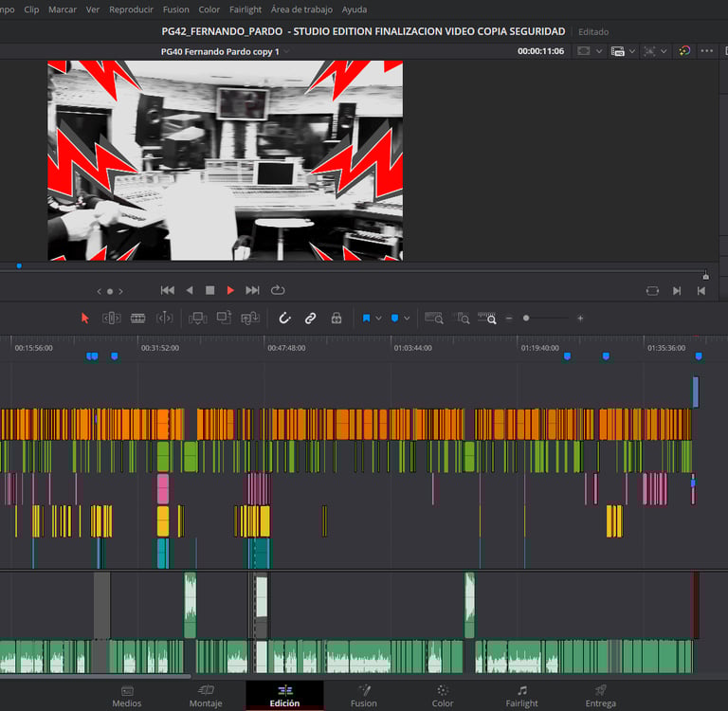The width and height of the screenshot is (728, 711).
Task: Click the Overwrite clip tool
Action: 224,319
